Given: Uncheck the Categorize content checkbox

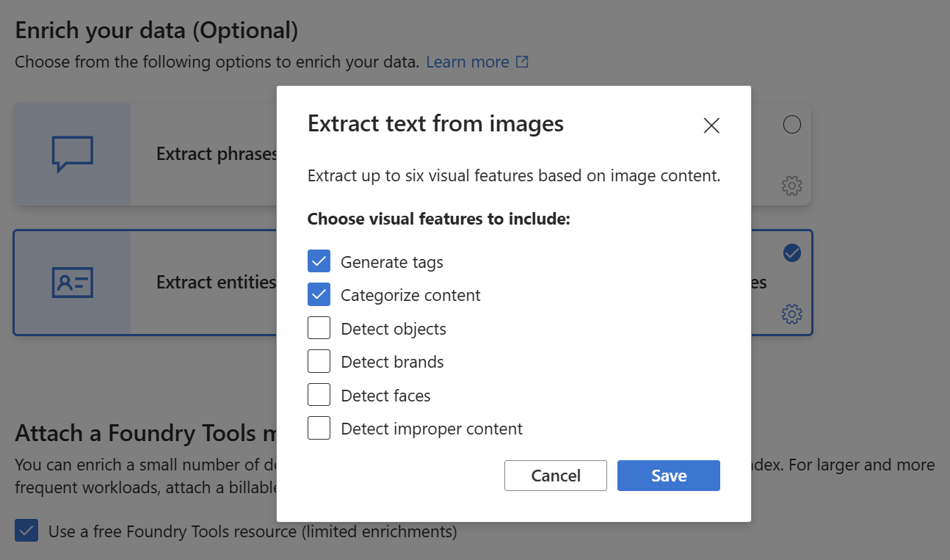Looking at the screenshot, I should (319, 295).
